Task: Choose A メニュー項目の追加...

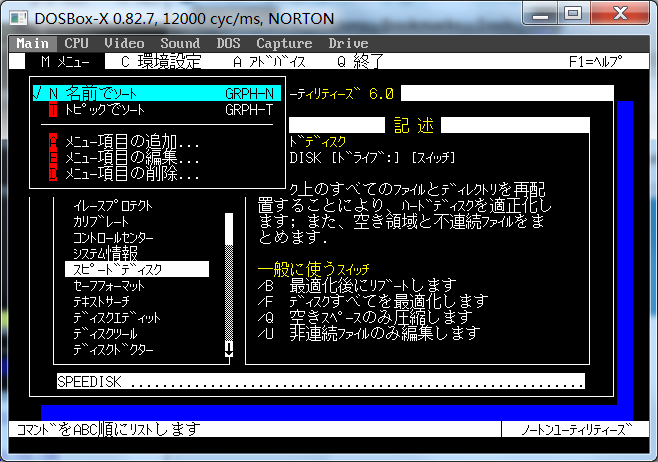Action: [x=124, y=142]
